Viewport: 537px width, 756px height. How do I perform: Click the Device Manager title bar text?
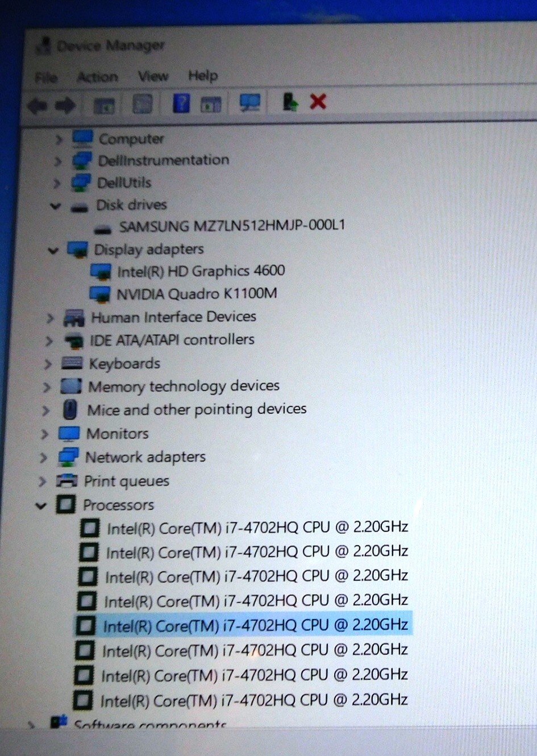point(111,45)
